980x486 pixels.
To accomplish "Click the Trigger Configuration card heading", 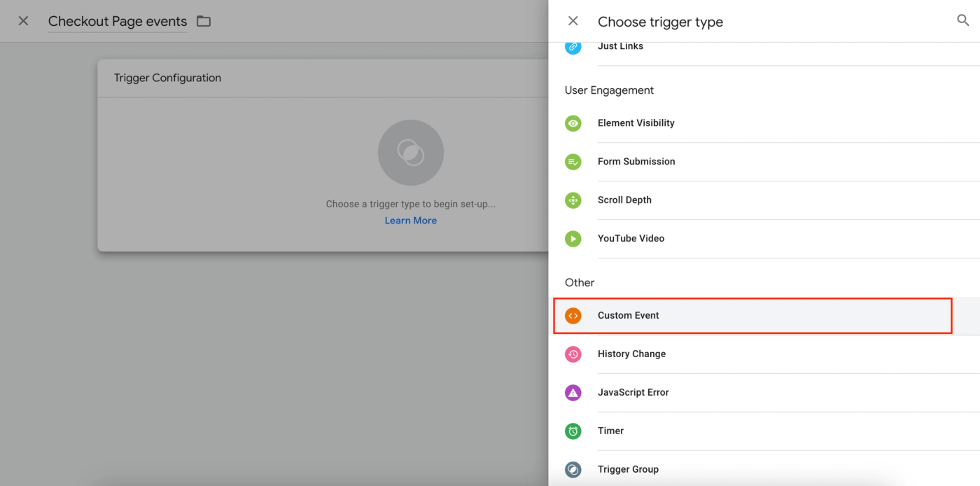I will (167, 78).
